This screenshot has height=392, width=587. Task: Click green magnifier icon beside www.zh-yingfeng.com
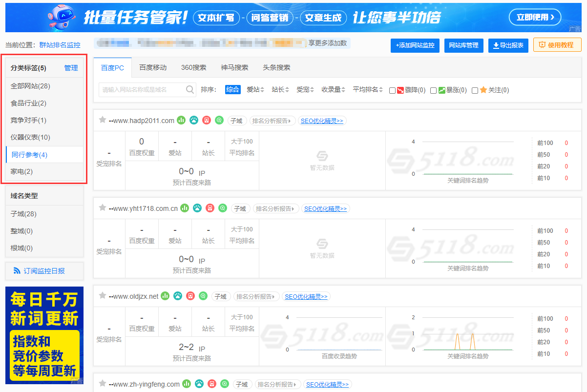tap(225, 384)
